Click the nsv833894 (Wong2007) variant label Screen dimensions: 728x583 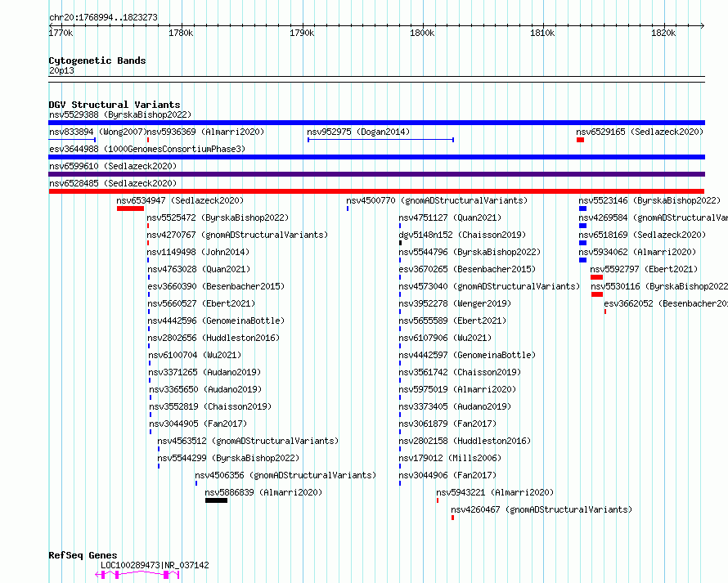pyautogui.click(x=98, y=132)
